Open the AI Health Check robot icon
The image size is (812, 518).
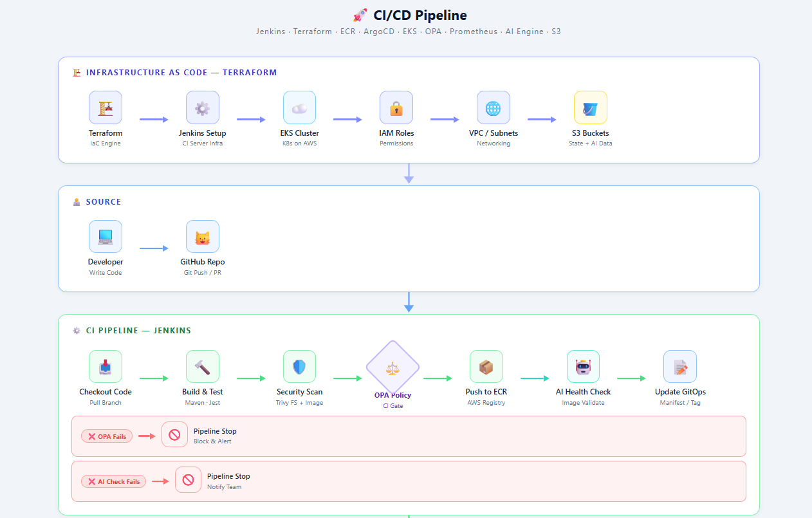click(584, 367)
